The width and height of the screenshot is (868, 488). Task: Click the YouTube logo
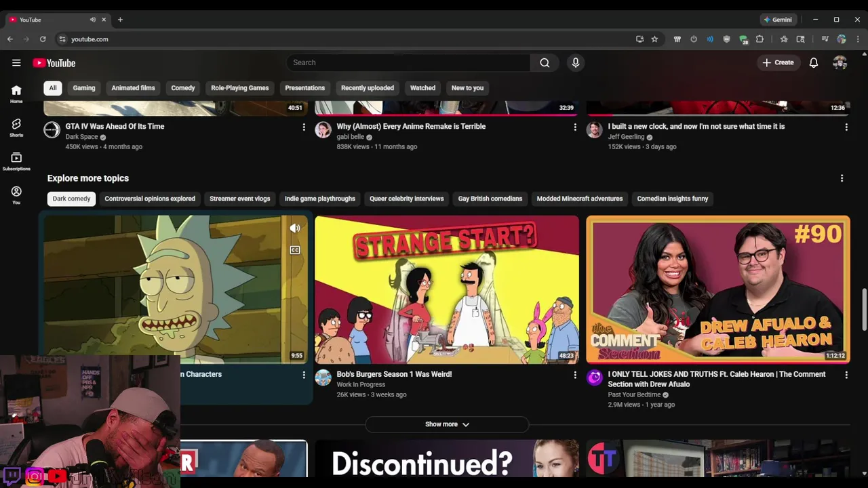click(x=54, y=63)
